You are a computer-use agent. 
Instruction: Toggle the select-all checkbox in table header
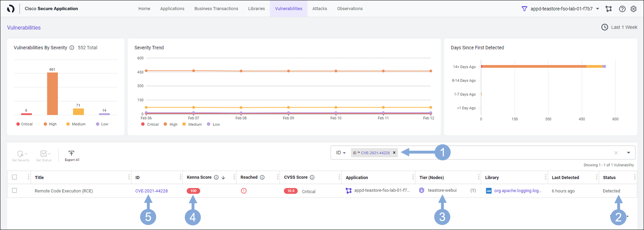click(x=14, y=177)
